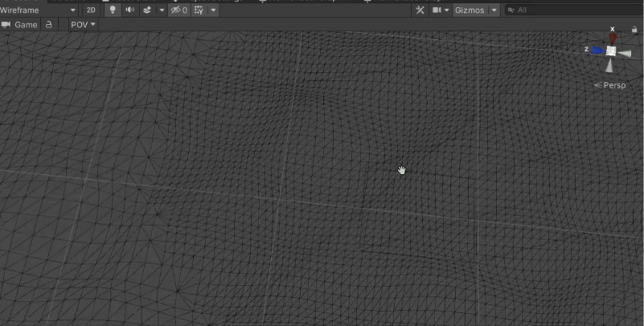The width and height of the screenshot is (644, 326).
Task: Open the effects options dropdown arrow
Action: (x=162, y=10)
